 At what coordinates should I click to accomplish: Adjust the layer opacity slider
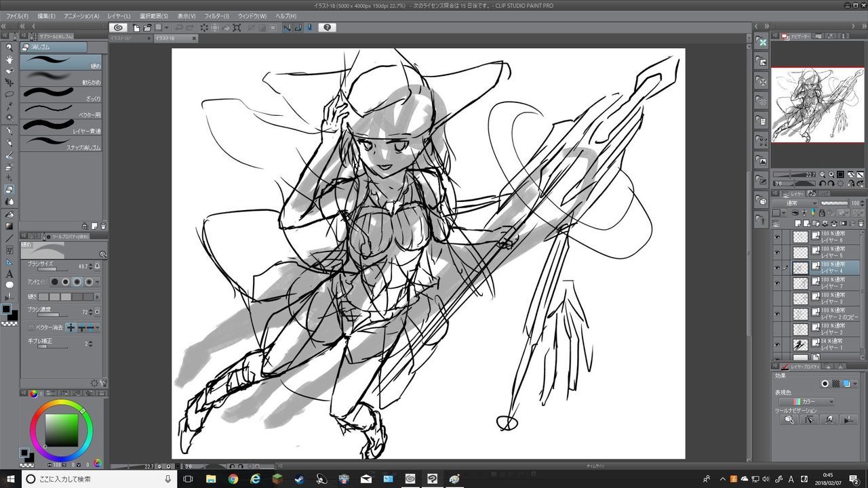(x=834, y=203)
